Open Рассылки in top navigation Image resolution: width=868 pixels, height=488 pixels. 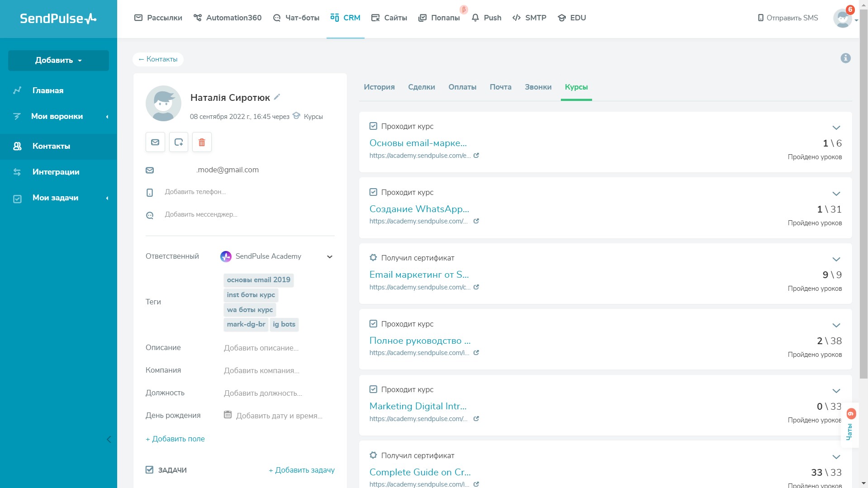158,18
